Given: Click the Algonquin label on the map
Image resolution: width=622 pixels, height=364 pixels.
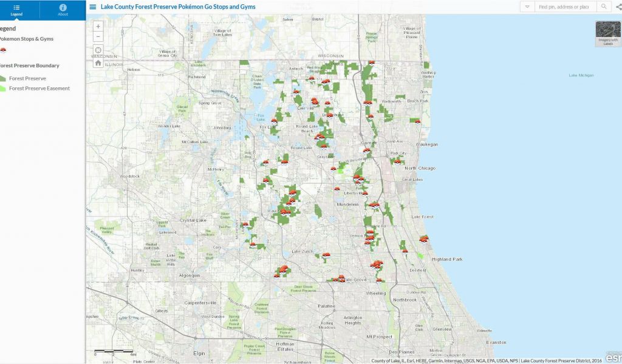Looking at the screenshot, I should pyautogui.click(x=190, y=275).
